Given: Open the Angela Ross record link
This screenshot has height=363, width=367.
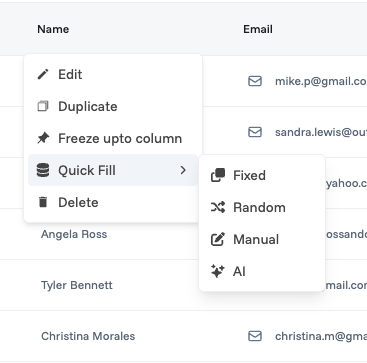Looking at the screenshot, I should 74,234.
